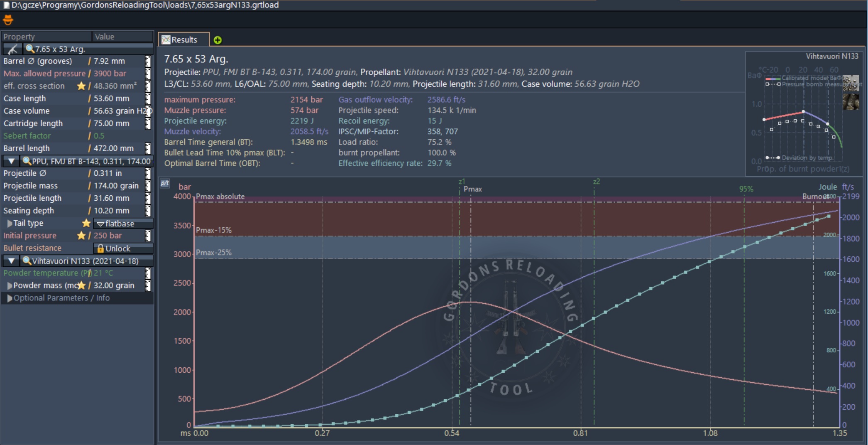Screen dimensions: 868x445
Task: Switch to the Results tab
Action: pyautogui.click(x=184, y=40)
